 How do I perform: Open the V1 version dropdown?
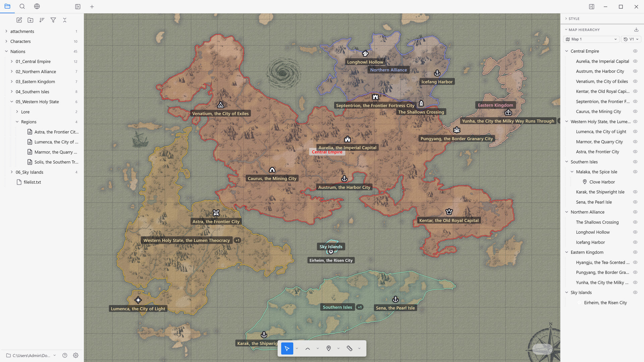(x=631, y=39)
